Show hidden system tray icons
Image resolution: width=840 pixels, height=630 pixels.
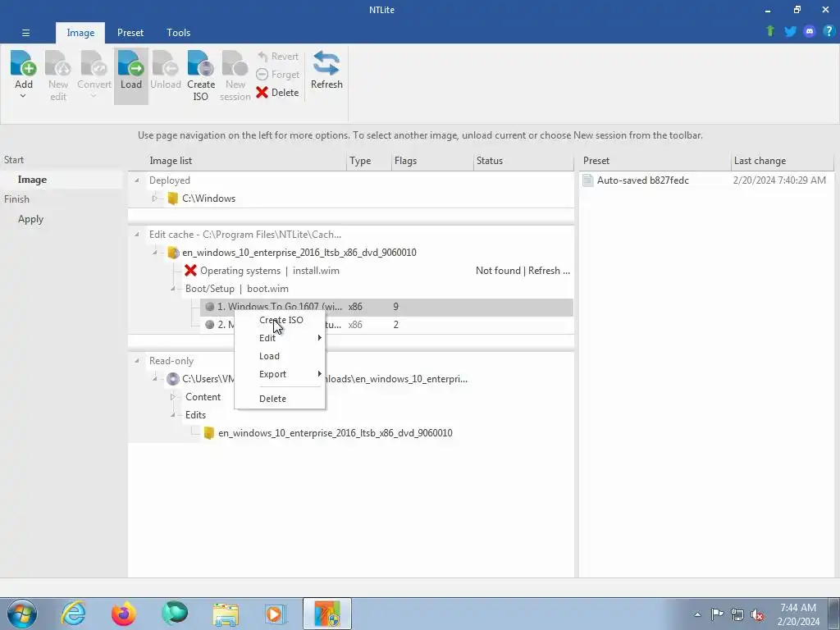697,614
